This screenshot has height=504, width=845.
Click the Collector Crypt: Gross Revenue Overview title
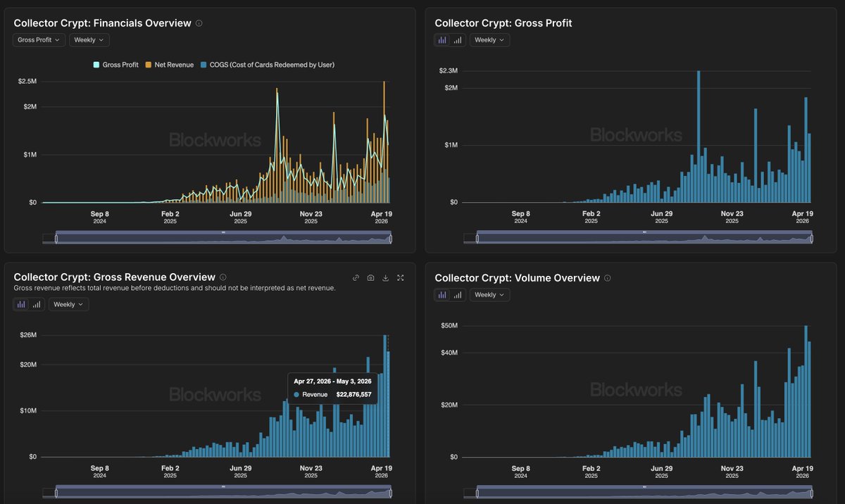[x=114, y=277]
